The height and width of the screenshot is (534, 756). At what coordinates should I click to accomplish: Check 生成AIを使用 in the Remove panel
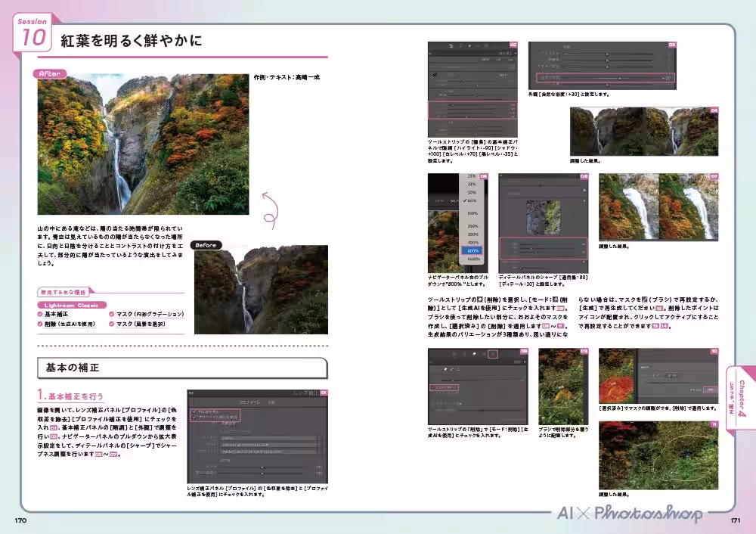tap(433, 388)
